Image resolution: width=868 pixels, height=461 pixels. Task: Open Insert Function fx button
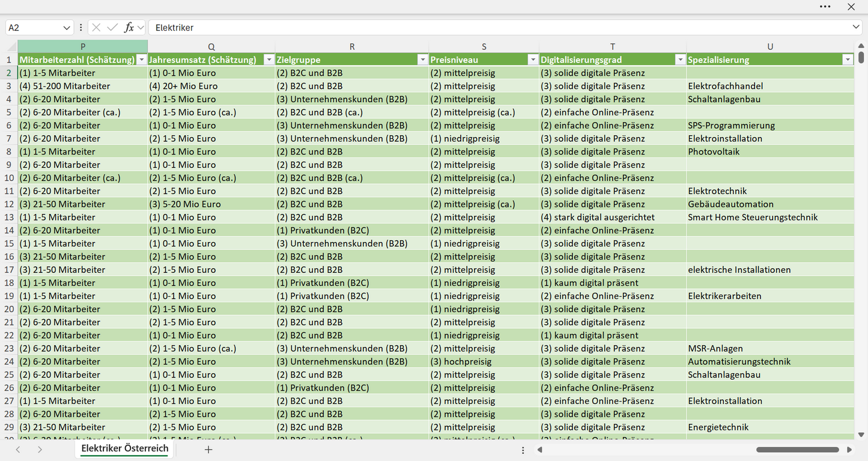coord(129,28)
